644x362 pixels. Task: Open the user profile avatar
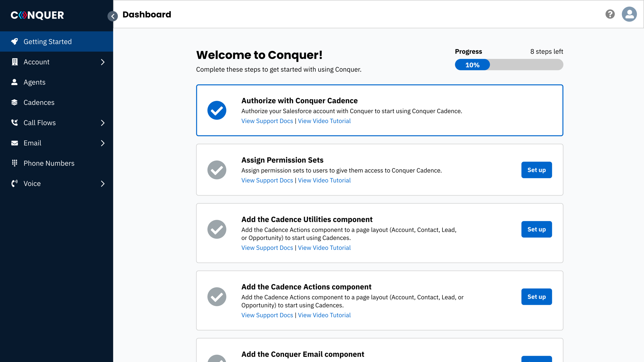[629, 14]
